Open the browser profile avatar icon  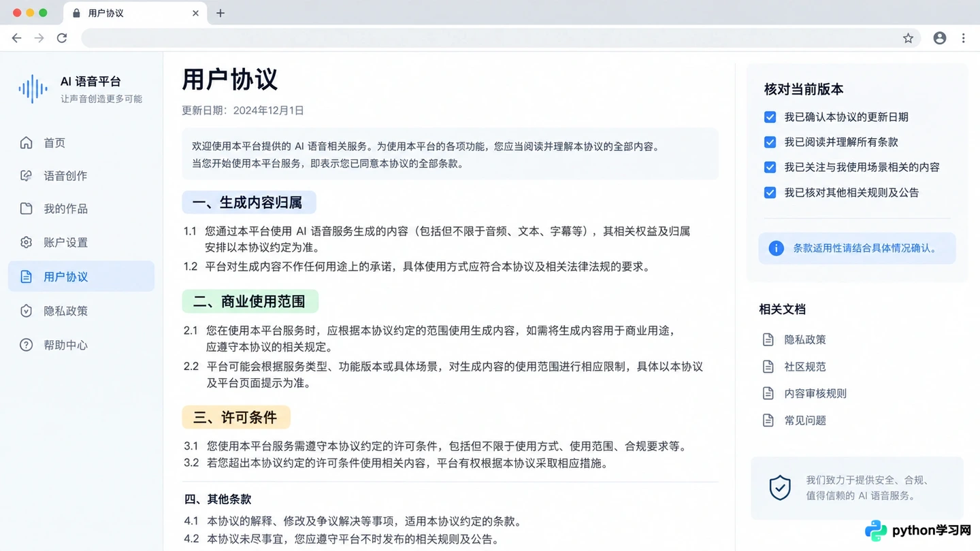tap(940, 38)
